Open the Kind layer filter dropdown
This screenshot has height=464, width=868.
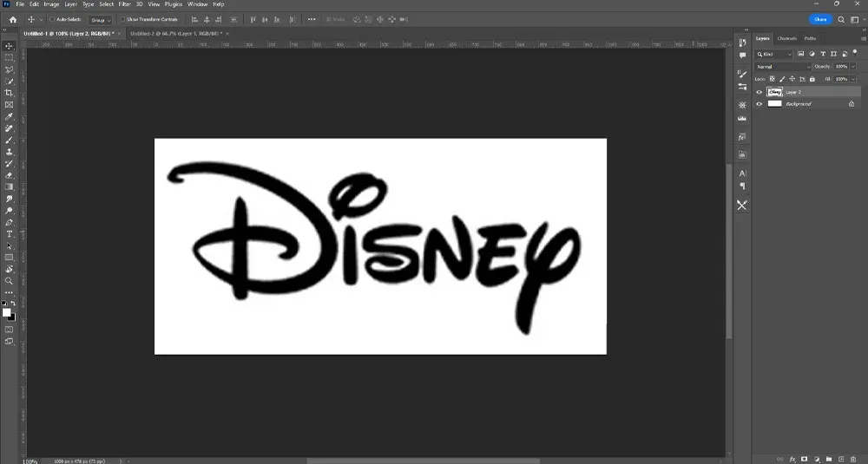click(774, 54)
